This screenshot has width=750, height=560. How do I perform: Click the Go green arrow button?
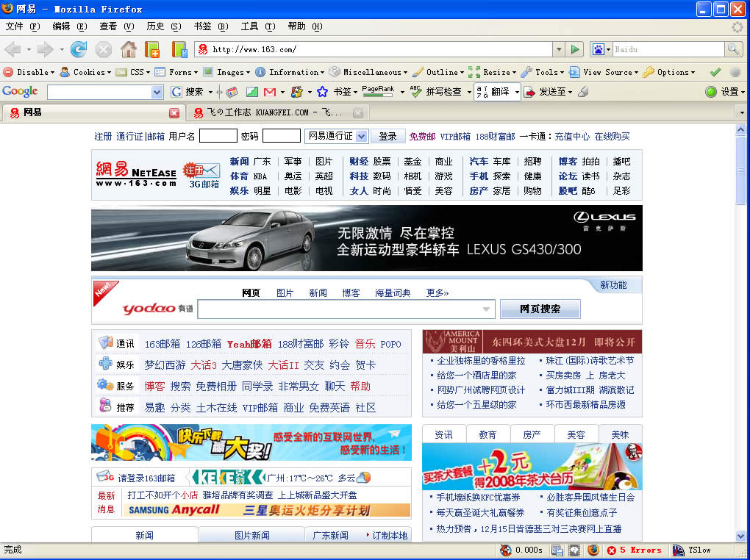point(576,49)
